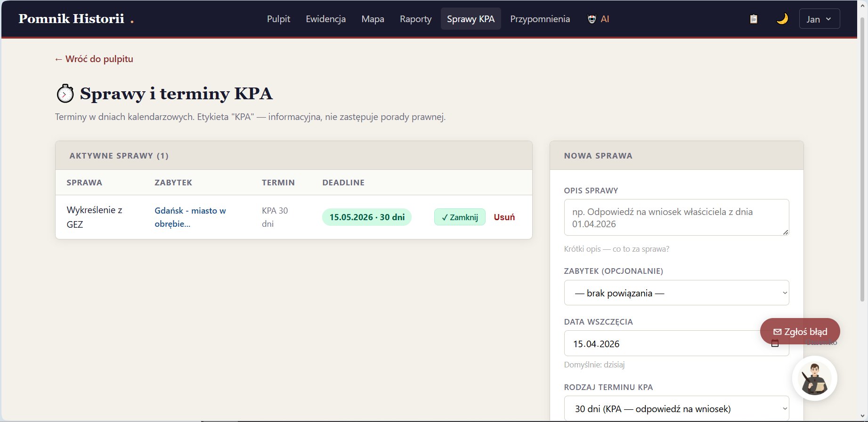Toggle dark mode with moon icon
The height and width of the screenshot is (422, 868).
pyautogui.click(x=782, y=19)
